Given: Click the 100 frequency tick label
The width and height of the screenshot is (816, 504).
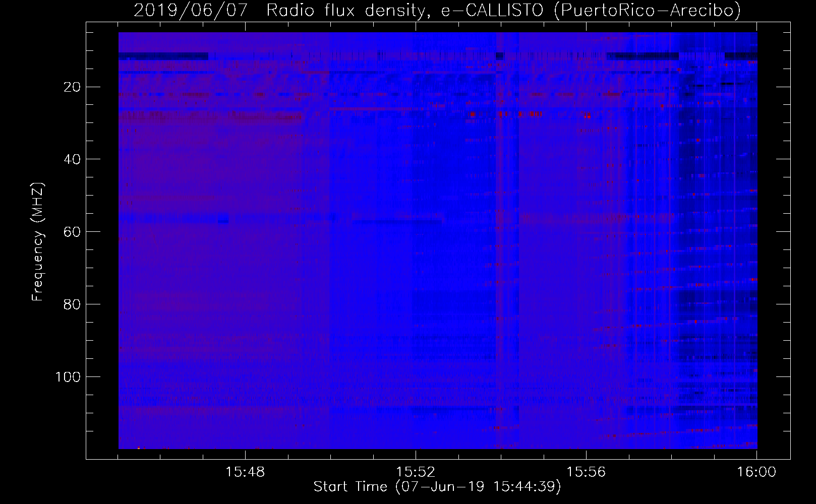Looking at the screenshot, I should click(x=68, y=377).
